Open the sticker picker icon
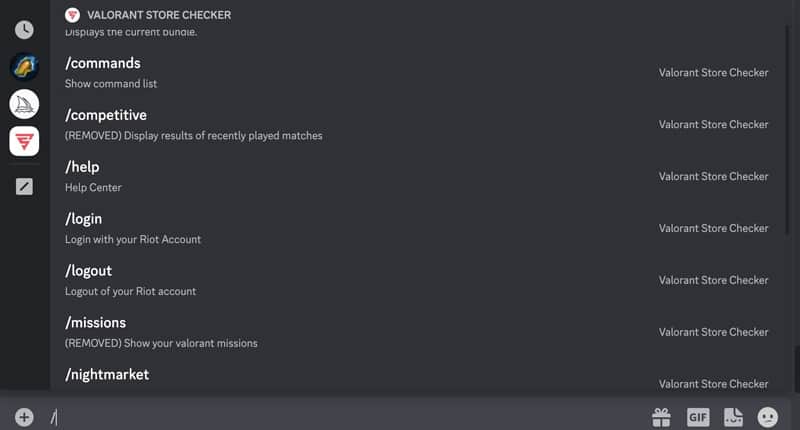The height and width of the screenshot is (430, 800). pyautogui.click(x=733, y=417)
